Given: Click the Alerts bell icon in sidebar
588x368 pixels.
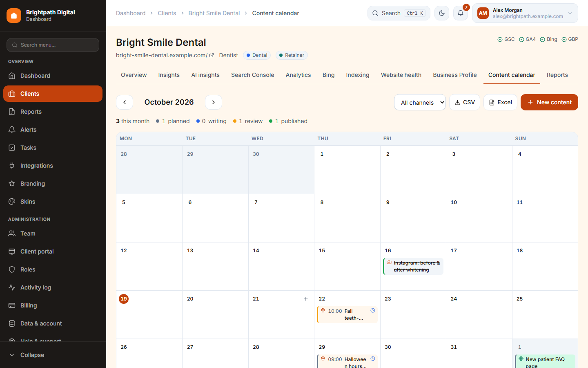Looking at the screenshot, I should click(12, 130).
